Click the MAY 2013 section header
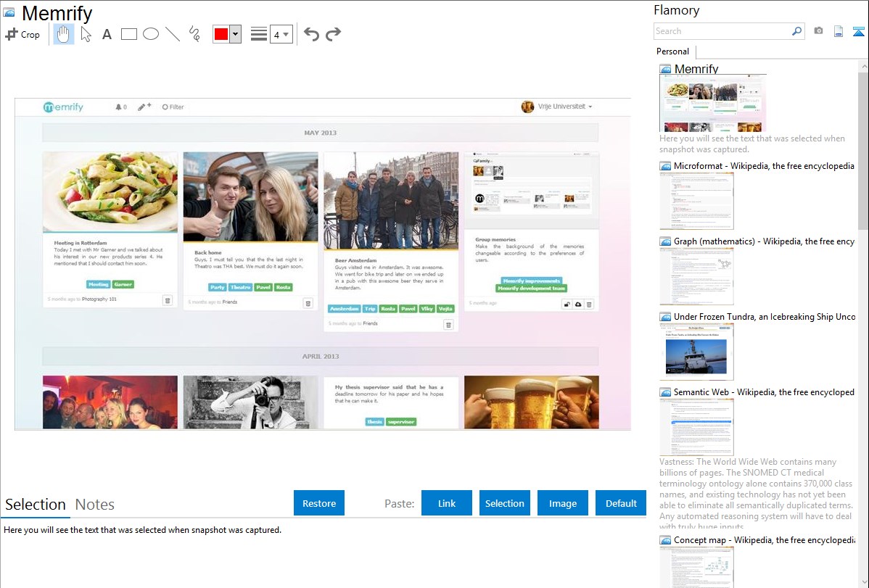The image size is (869, 588). pos(321,133)
